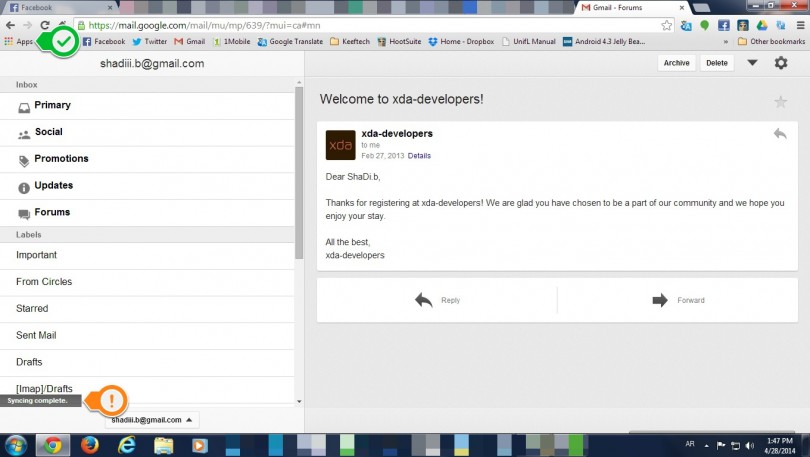The height and width of the screenshot is (457, 810).
Task: Show hidden bookmarks with the chevron
Action: pos(725,42)
